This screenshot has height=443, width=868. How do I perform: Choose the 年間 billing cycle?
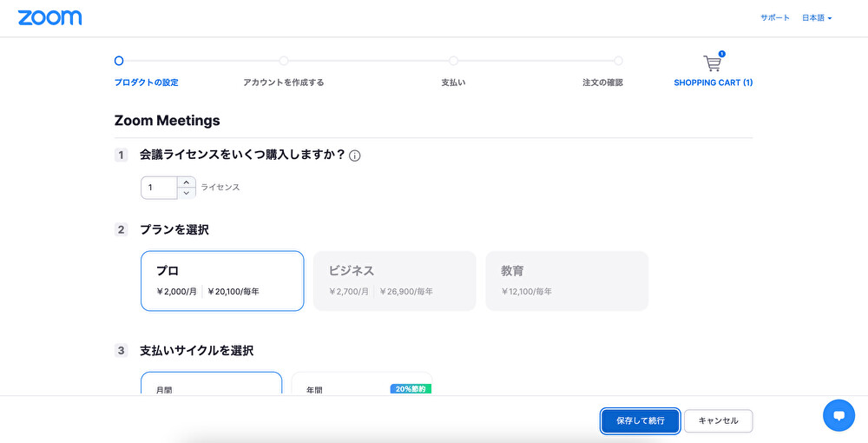pyautogui.click(x=362, y=383)
